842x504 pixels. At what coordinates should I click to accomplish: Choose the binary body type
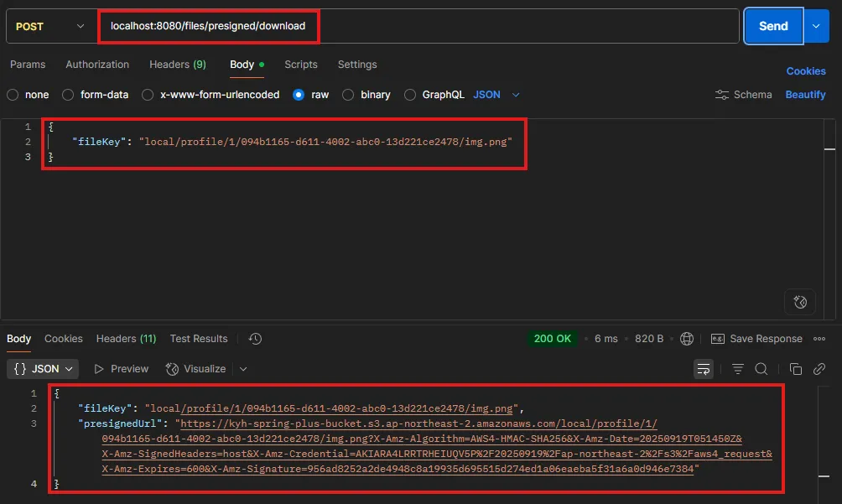coord(348,95)
